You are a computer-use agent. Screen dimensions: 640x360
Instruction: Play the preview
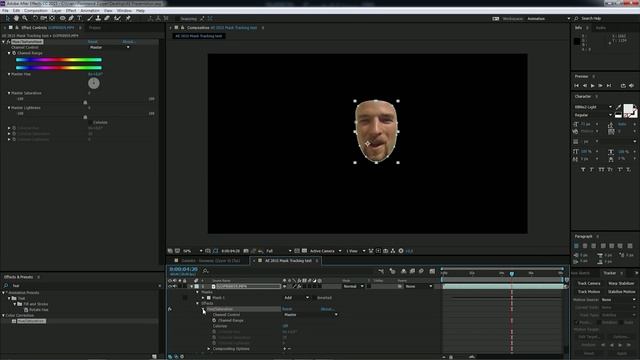click(593, 86)
